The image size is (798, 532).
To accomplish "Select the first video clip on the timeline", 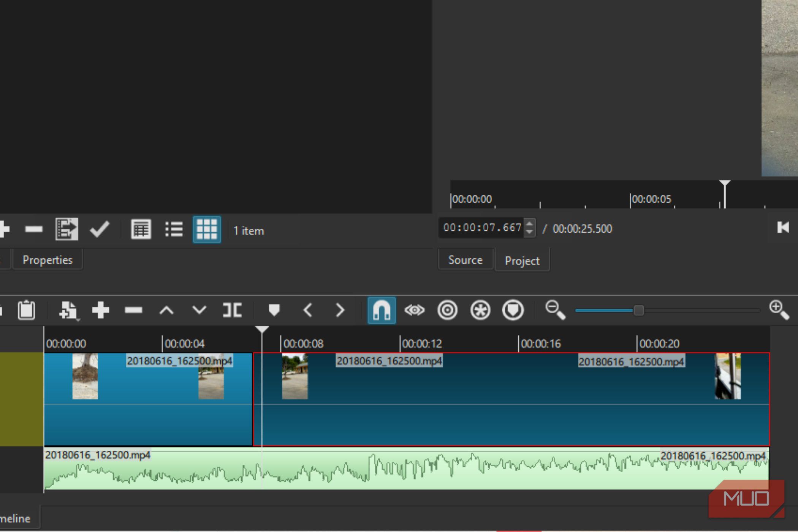I will (148, 399).
